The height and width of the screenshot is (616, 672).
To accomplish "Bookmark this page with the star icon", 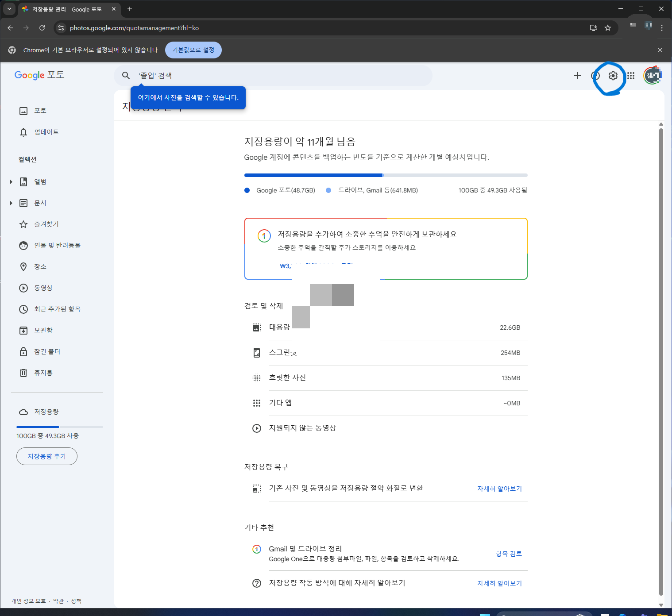I will point(608,28).
